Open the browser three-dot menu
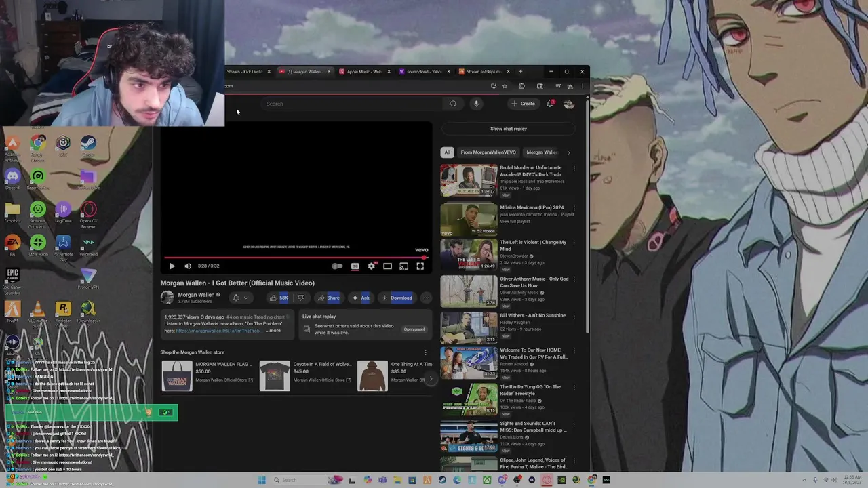 coord(582,86)
